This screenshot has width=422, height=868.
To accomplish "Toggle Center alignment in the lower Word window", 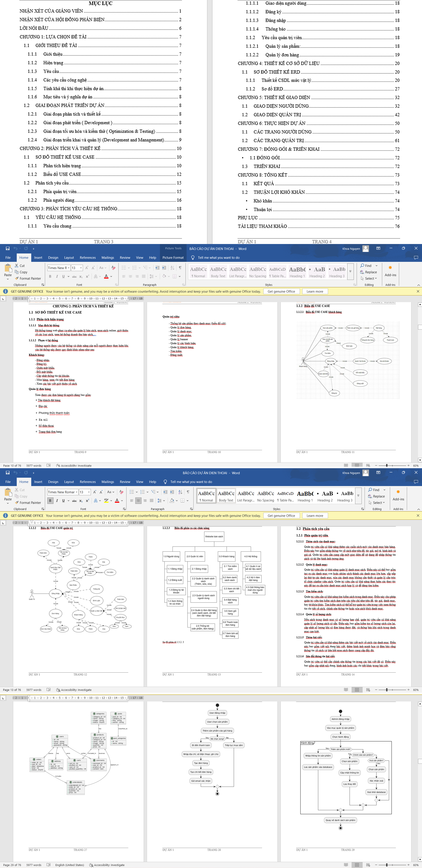I will click(138, 500).
